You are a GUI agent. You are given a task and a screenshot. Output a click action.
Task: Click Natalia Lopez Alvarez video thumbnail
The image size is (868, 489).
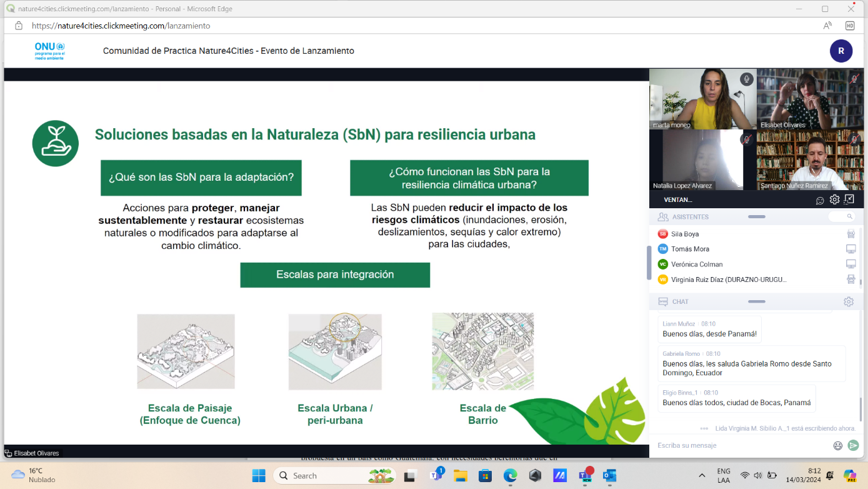702,159
